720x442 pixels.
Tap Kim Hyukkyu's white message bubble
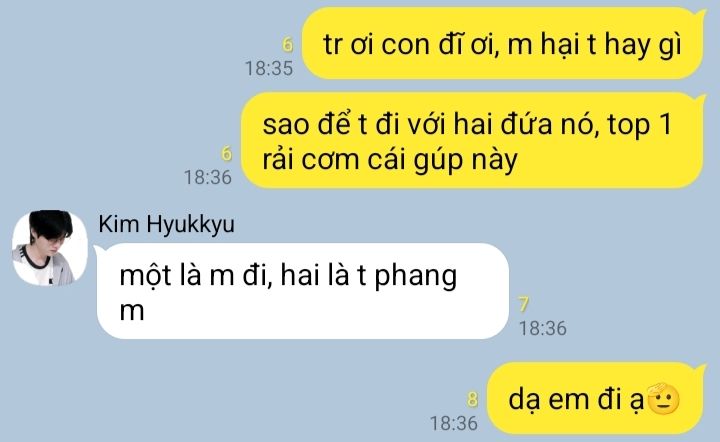(x=303, y=291)
